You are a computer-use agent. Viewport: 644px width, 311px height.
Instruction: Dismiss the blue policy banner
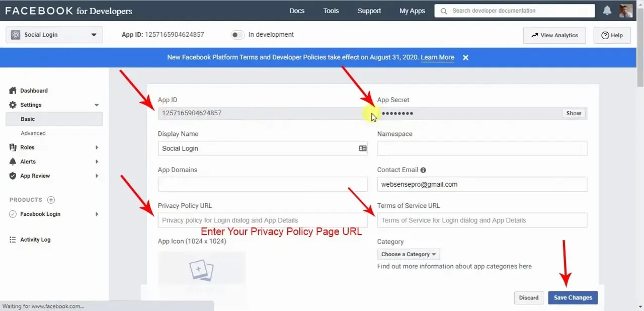click(465, 57)
